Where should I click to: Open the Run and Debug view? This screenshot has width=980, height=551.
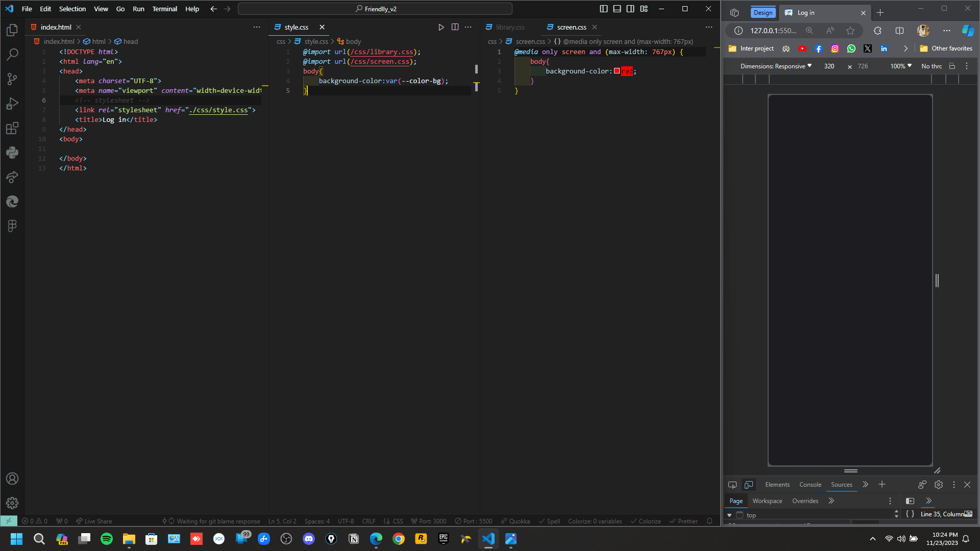pos(12,104)
